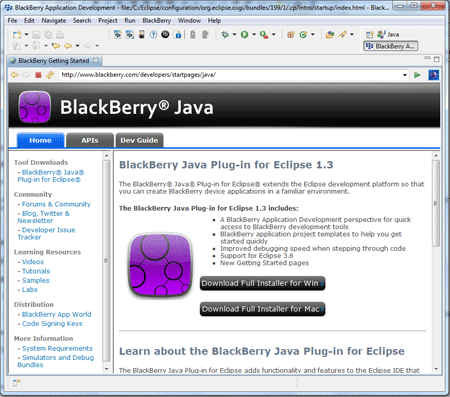This screenshot has width=450, height=397.
Task: Click the New Java Class icon
Action: (x=303, y=34)
